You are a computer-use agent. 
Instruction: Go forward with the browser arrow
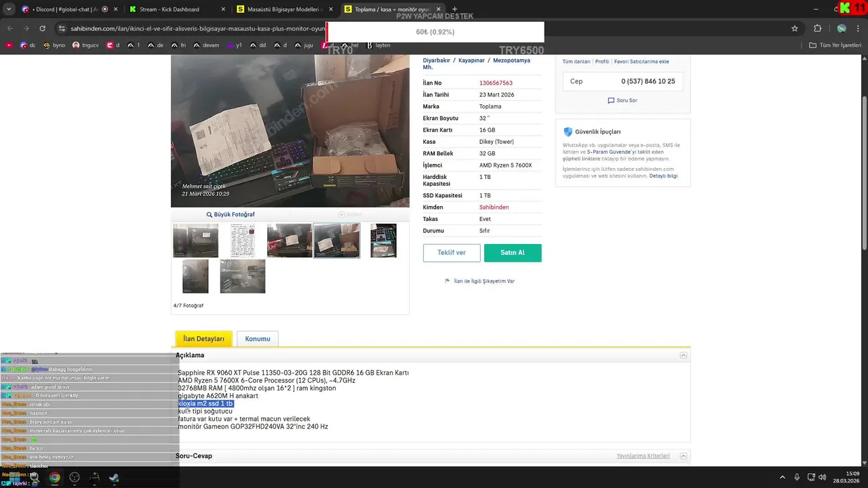[26, 28]
